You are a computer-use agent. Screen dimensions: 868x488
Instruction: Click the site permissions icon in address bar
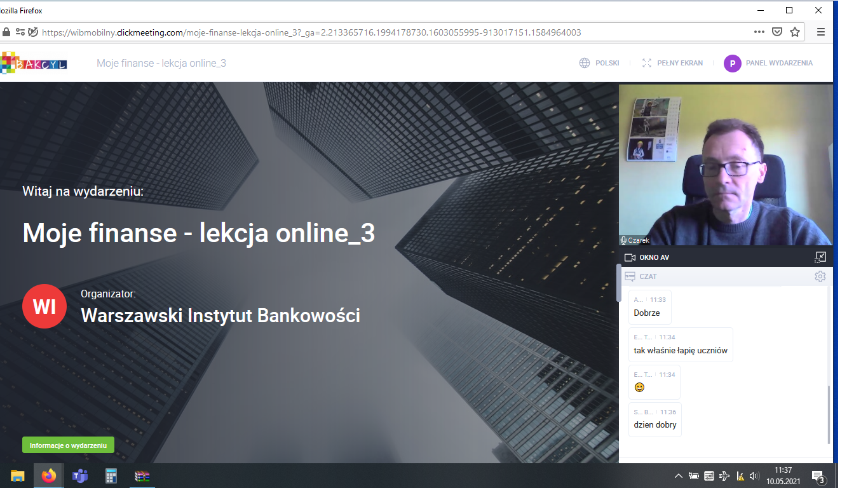pos(20,32)
